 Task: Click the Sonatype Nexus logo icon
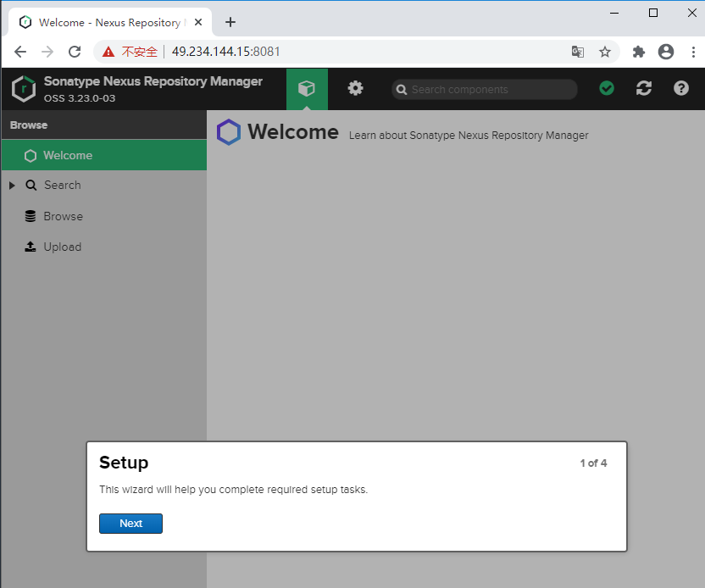point(24,88)
